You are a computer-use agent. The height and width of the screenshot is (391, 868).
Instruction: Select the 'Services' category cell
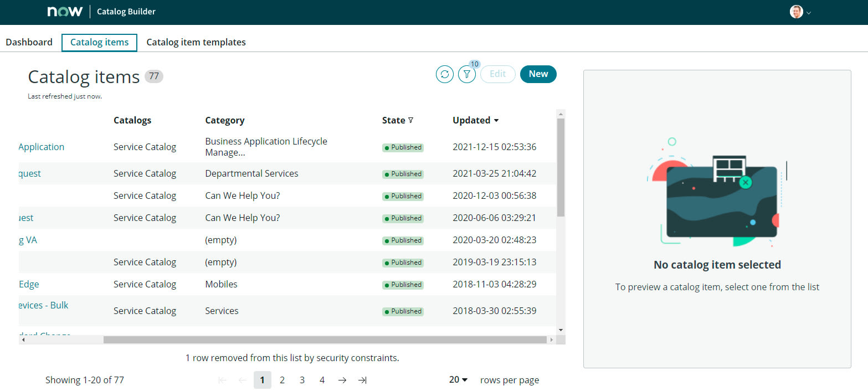pyautogui.click(x=222, y=311)
